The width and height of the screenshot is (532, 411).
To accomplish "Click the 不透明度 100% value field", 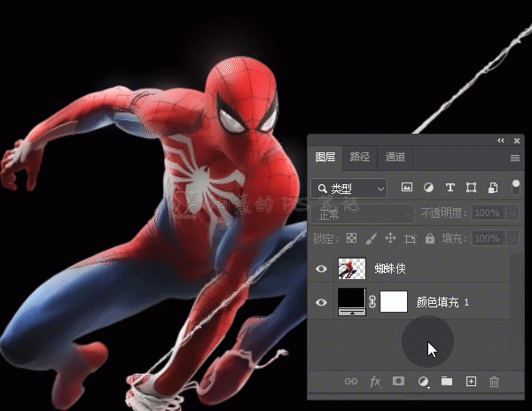I will 489,213.
